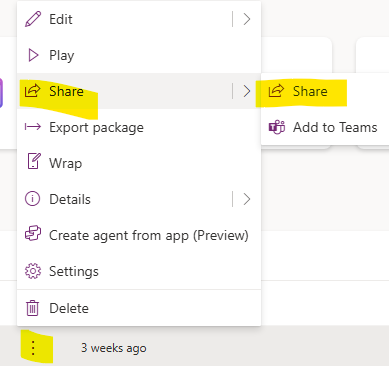Click the Delete trash can icon
This screenshot has height=366, width=389.
click(x=32, y=308)
